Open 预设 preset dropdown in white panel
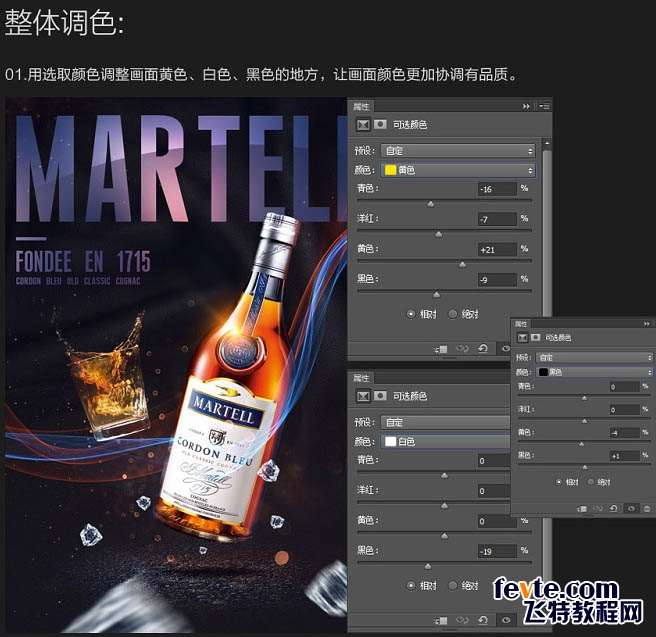Image resolution: width=656 pixels, height=637 pixels. 445,422
